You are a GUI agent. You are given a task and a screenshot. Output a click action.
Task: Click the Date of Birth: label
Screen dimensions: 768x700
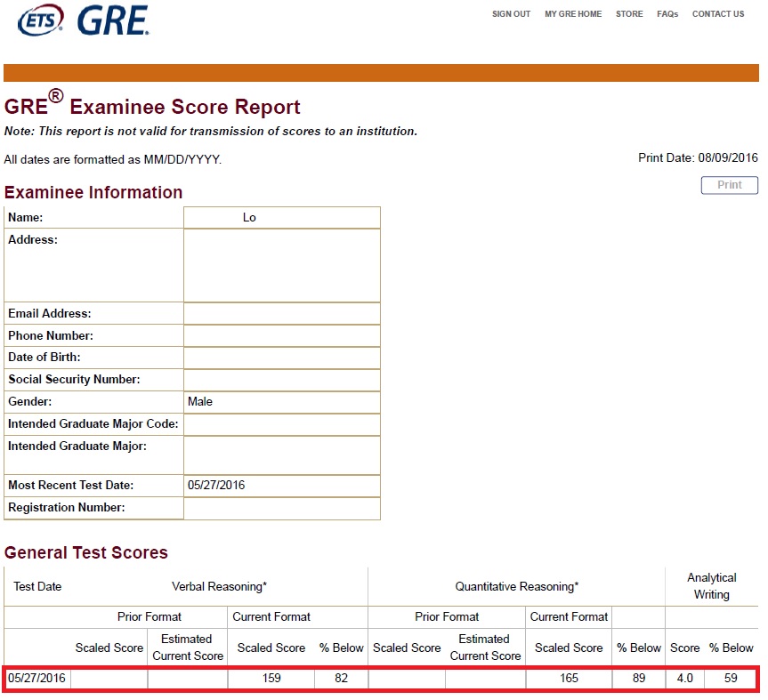coord(44,357)
